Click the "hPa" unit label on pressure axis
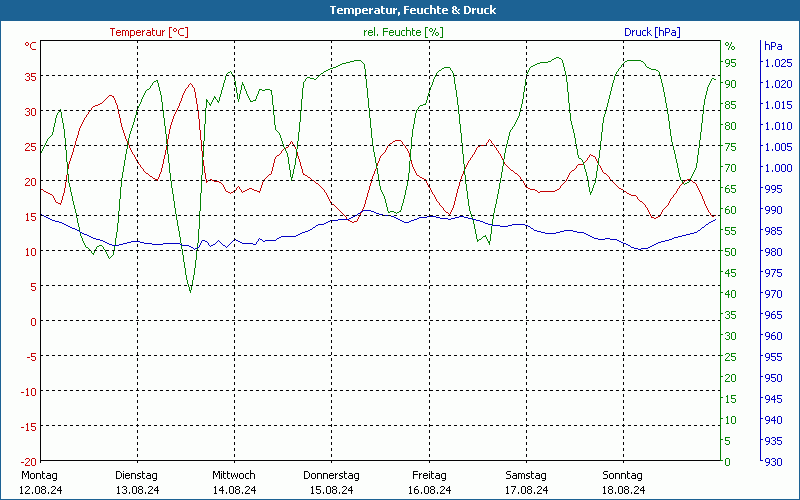Viewport: 800px width, 500px height. 773,46
